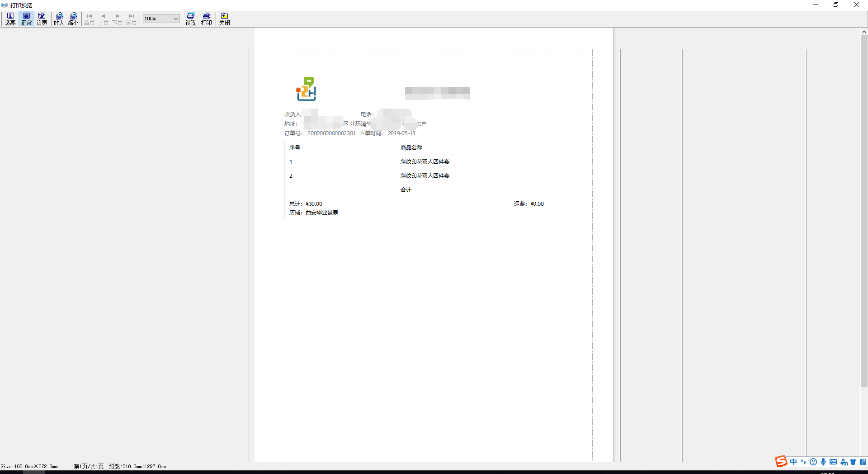868x474 pixels.
Task: Open the 设置 print settings icon
Action: (x=190, y=19)
